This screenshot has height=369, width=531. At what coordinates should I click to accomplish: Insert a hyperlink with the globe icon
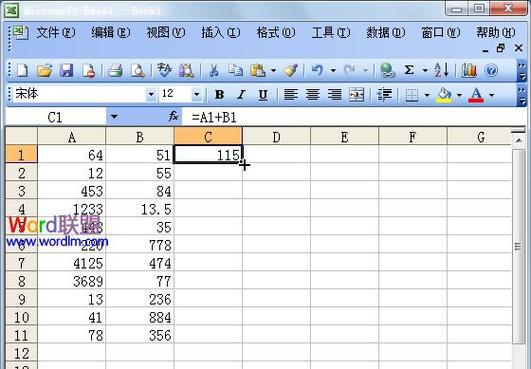pos(387,70)
